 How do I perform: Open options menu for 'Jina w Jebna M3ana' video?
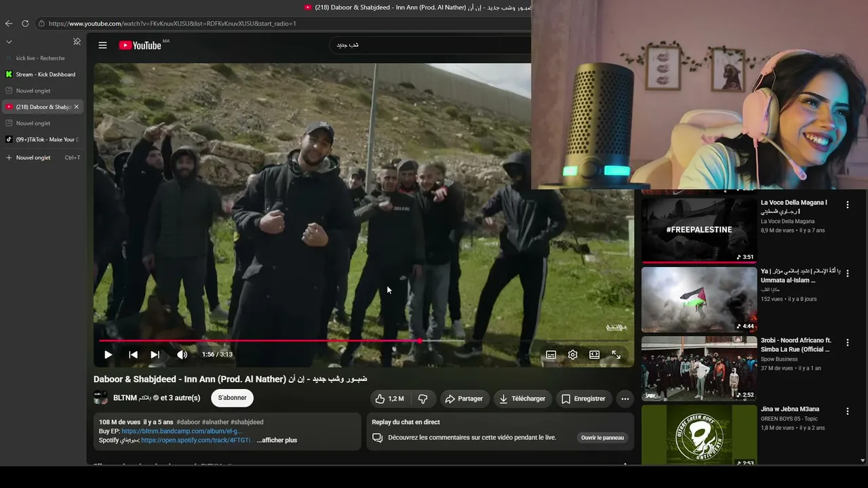[x=847, y=411]
